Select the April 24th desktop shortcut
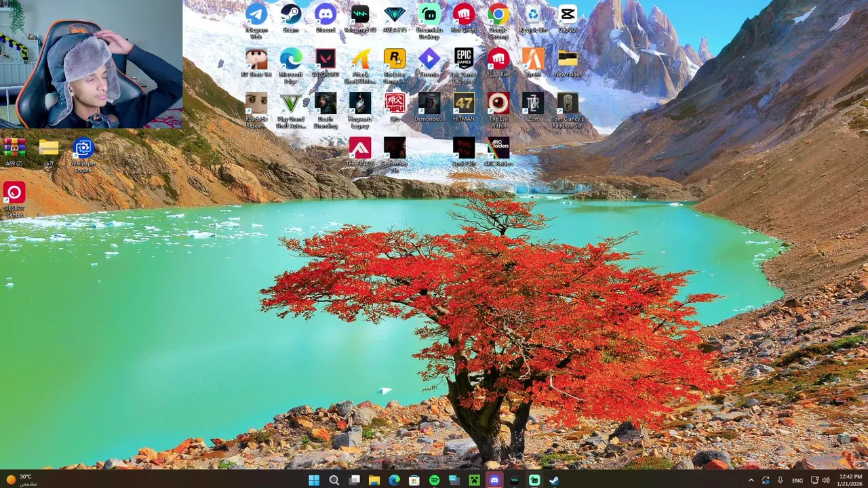The image size is (868, 488). tap(464, 151)
